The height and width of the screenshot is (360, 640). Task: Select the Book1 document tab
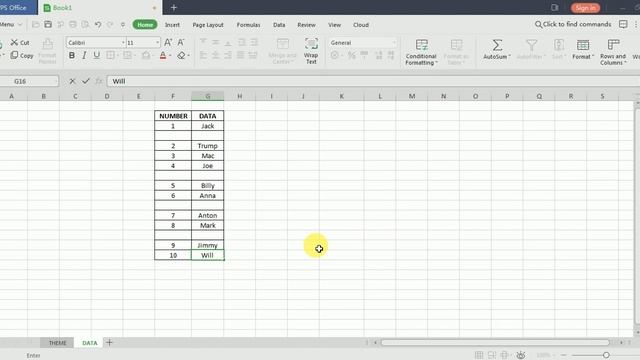[100, 7]
